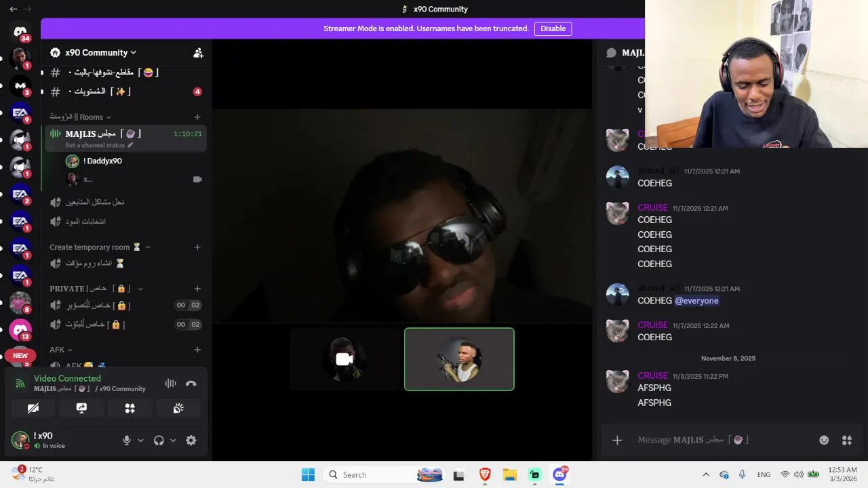868x488 pixels.
Task: Open the EA server with 9 badge
Action: coord(20,113)
